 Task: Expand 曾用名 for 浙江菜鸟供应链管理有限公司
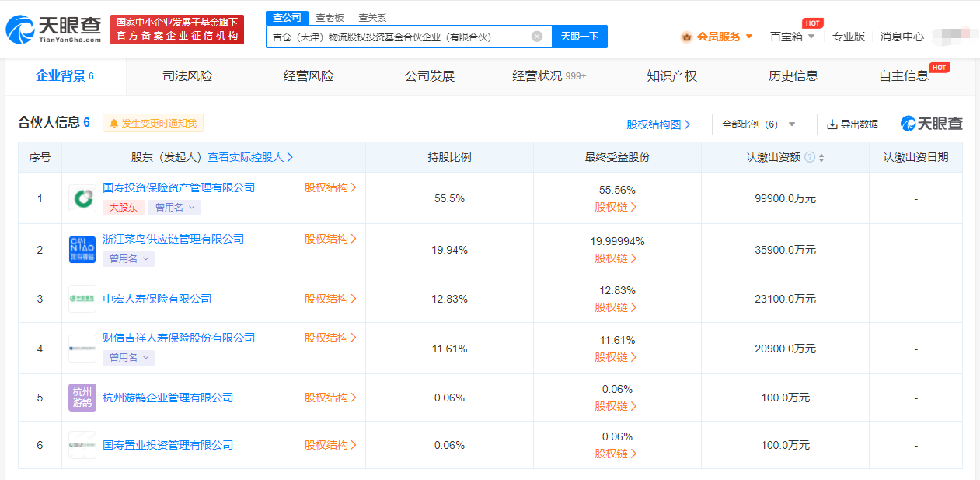(x=128, y=259)
